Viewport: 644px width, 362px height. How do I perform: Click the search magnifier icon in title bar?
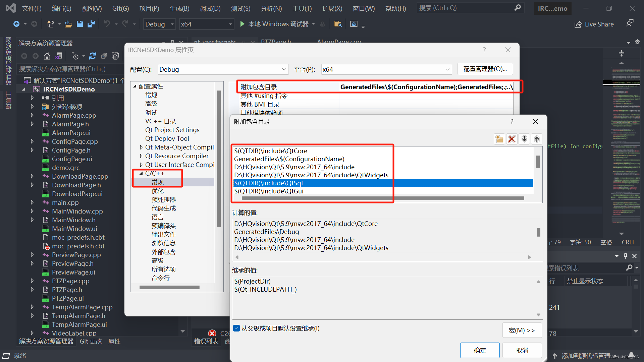pyautogui.click(x=518, y=8)
